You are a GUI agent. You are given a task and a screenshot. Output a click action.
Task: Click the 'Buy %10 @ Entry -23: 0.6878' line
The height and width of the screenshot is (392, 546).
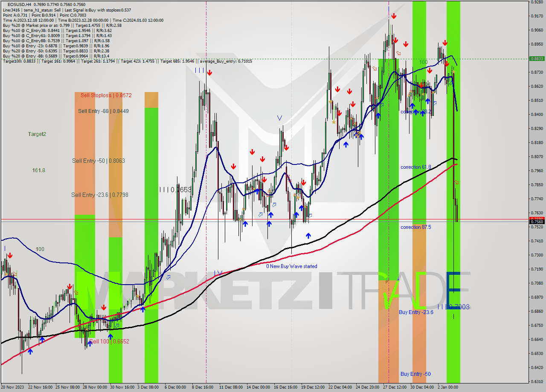click(56, 46)
